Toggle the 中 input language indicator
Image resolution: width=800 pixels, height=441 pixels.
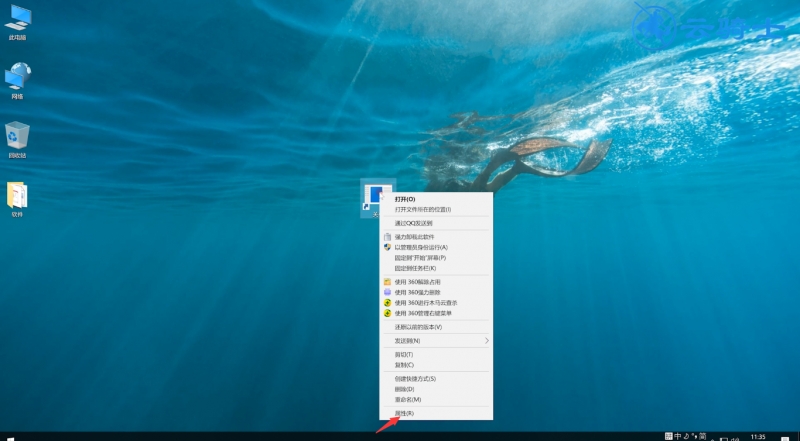pyautogui.click(x=678, y=436)
